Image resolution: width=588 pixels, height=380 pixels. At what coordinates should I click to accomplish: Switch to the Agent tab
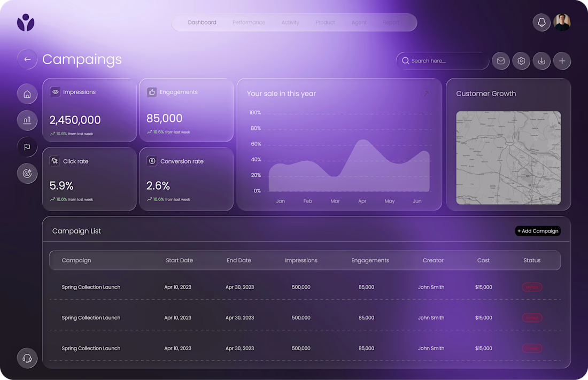(359, 22)
